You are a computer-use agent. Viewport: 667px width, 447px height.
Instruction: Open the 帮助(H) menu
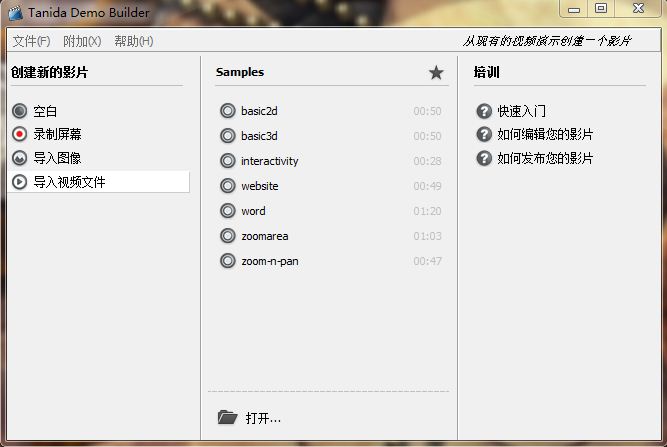click(x=133, y=41)
